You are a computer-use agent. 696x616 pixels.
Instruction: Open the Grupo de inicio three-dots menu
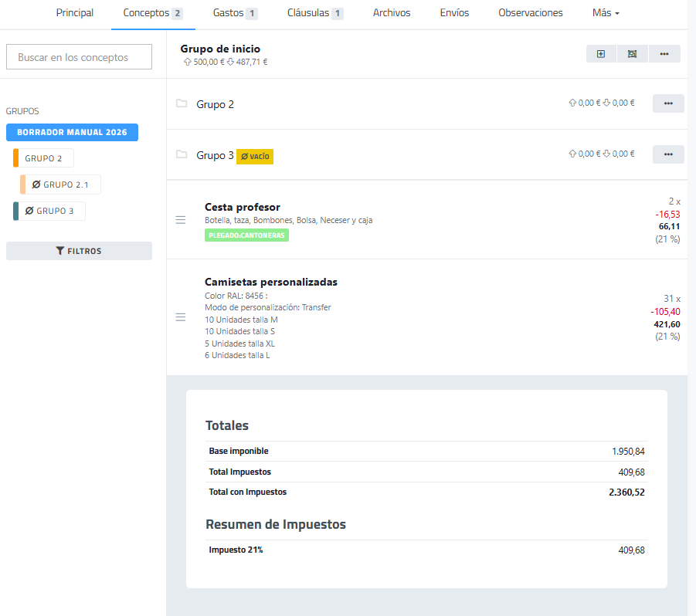[664, 54]
